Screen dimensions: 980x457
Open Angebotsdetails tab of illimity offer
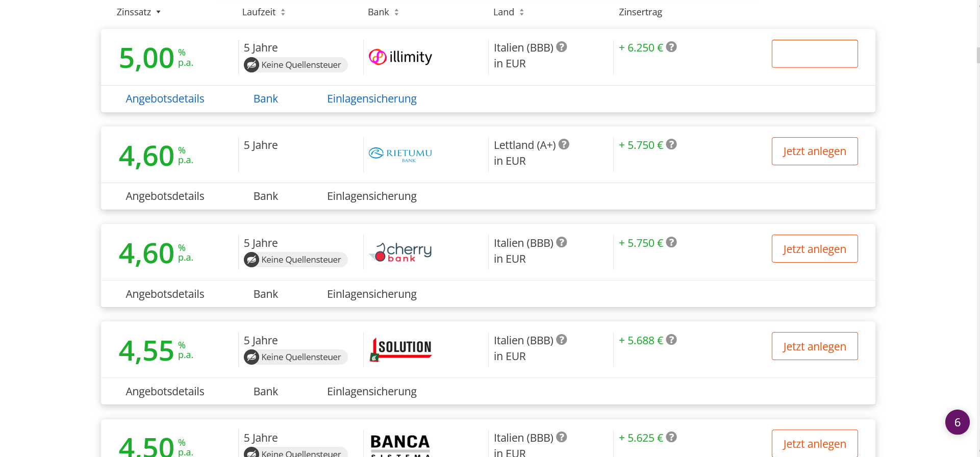click(165, 99)
